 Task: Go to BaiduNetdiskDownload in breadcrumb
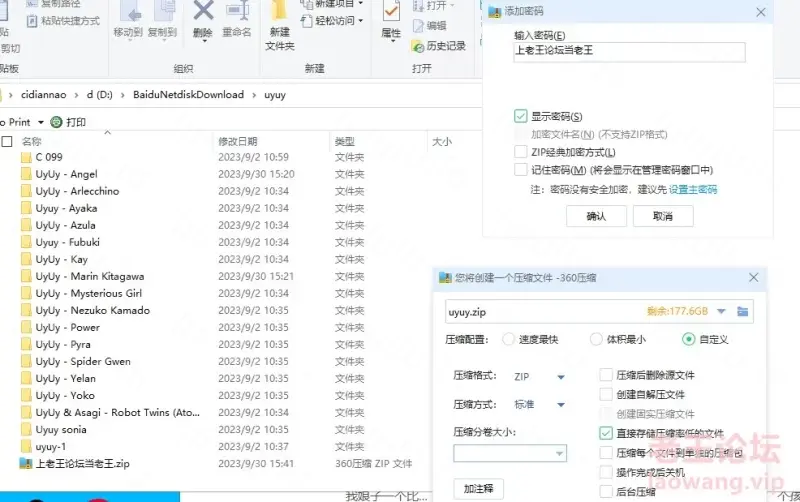click(188, 95)
